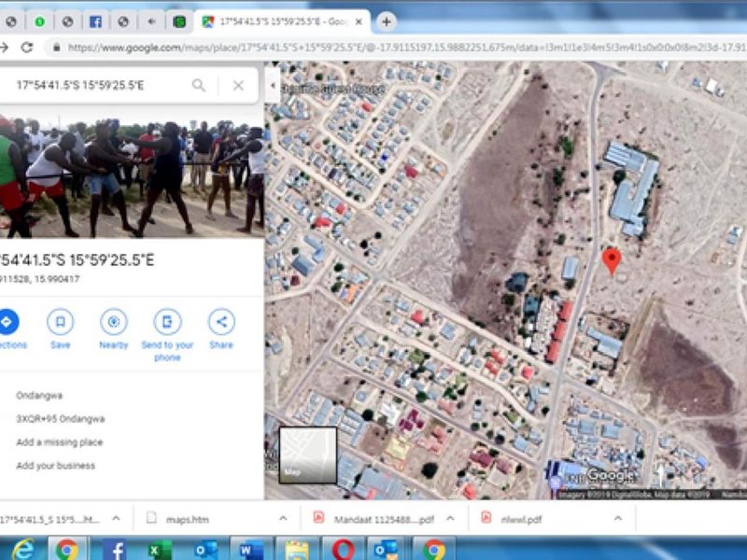Click the Send to your phone icon

click(167, 322)
